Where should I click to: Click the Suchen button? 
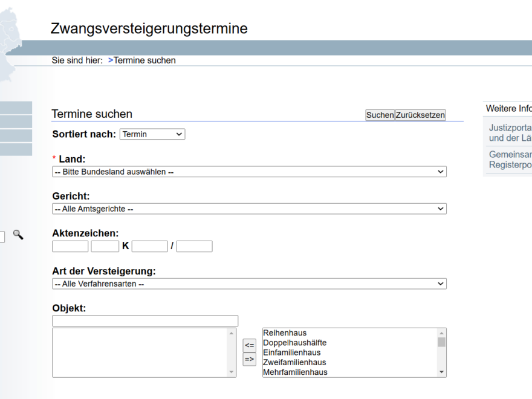[x=380, y=115]
